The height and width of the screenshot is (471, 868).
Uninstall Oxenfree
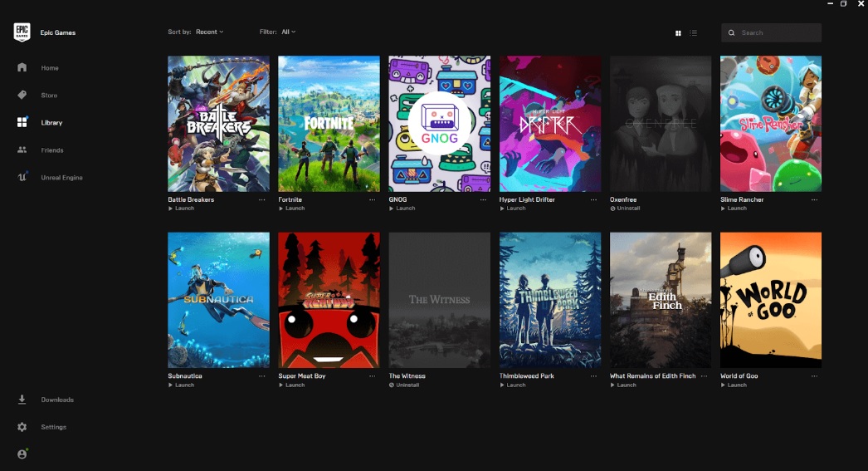click(626, 209)
